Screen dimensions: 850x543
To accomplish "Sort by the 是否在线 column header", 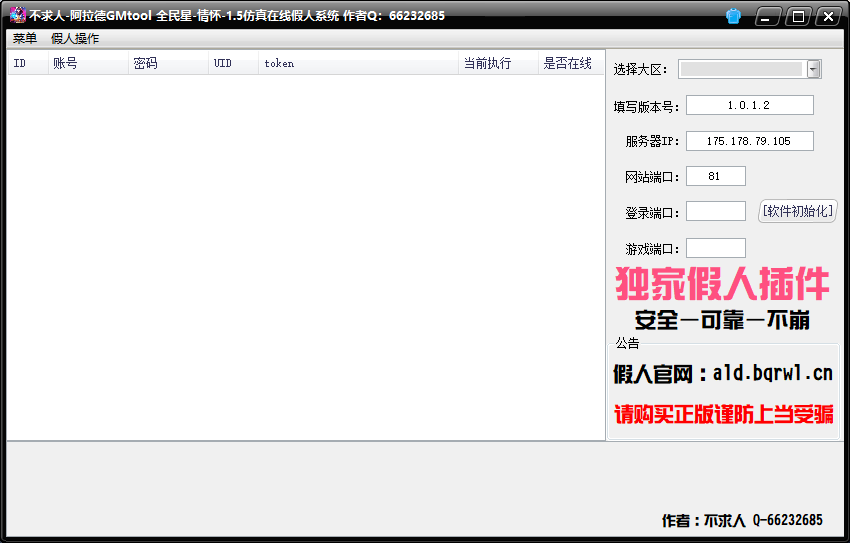I will click(x=571, y=63).
